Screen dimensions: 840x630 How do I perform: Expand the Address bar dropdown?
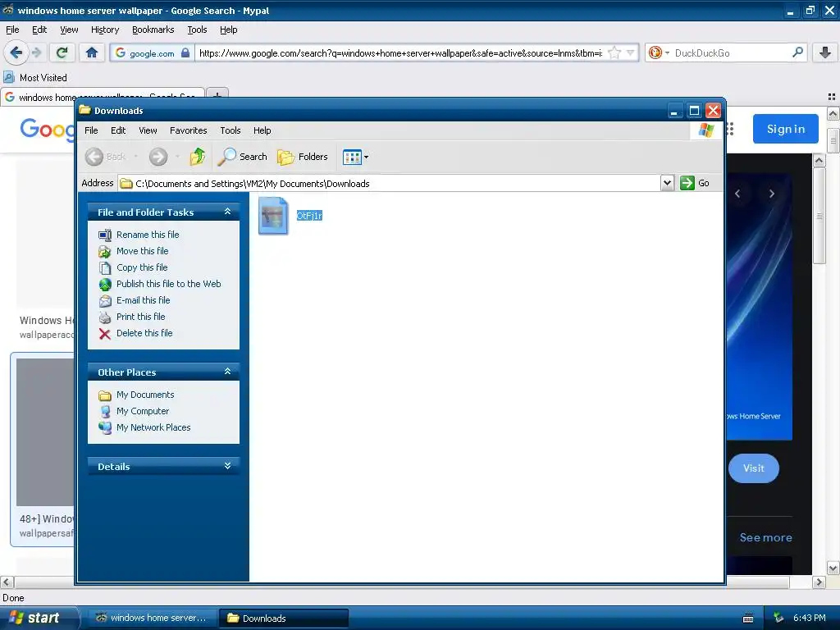tap(666, 183)
